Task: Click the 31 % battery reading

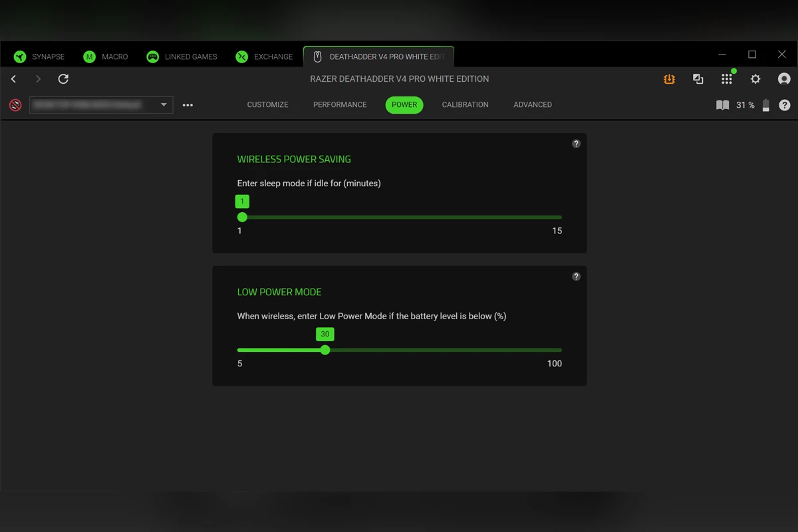Action: pos(745,105)
